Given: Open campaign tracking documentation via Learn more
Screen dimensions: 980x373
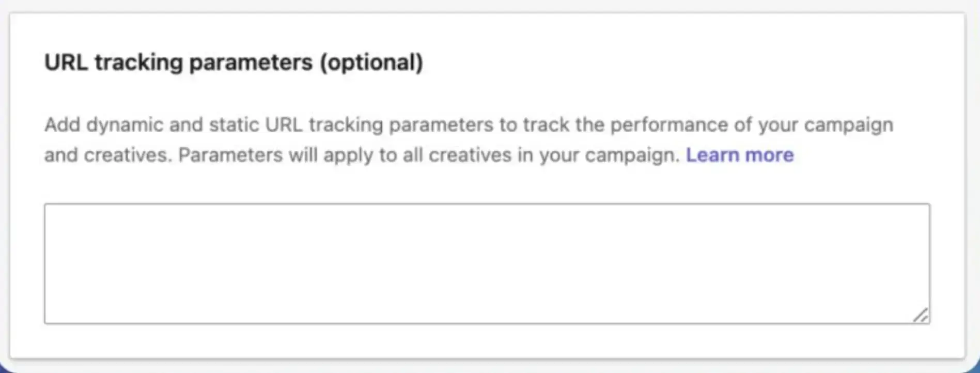Looking at the screenshot, I should click(740, 155).
